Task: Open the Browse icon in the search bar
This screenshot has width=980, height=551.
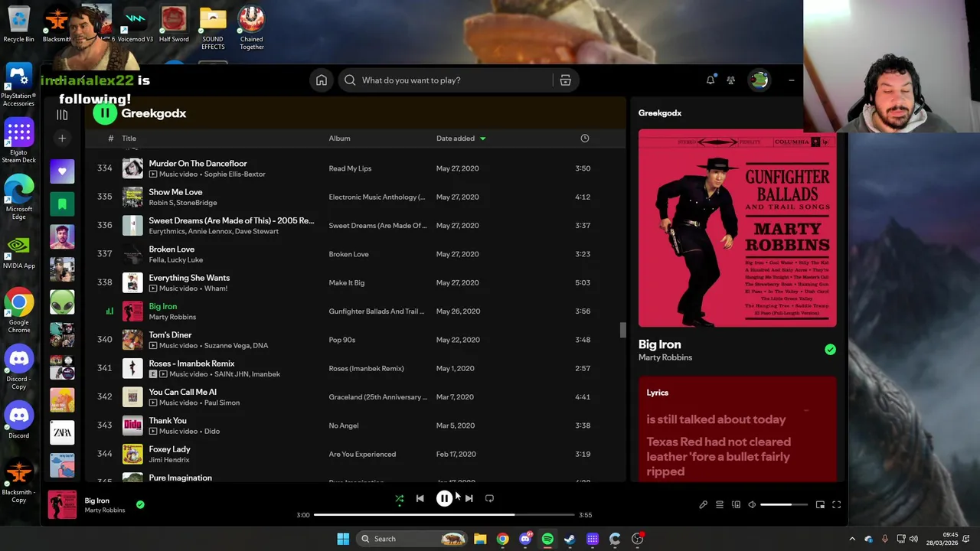Action: [565, 80]
